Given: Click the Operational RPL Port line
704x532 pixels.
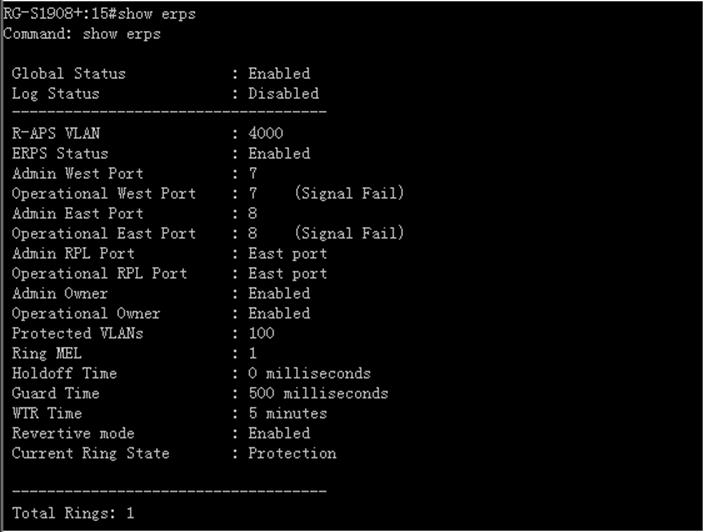Looking at the screenshot, I should 169,273.
